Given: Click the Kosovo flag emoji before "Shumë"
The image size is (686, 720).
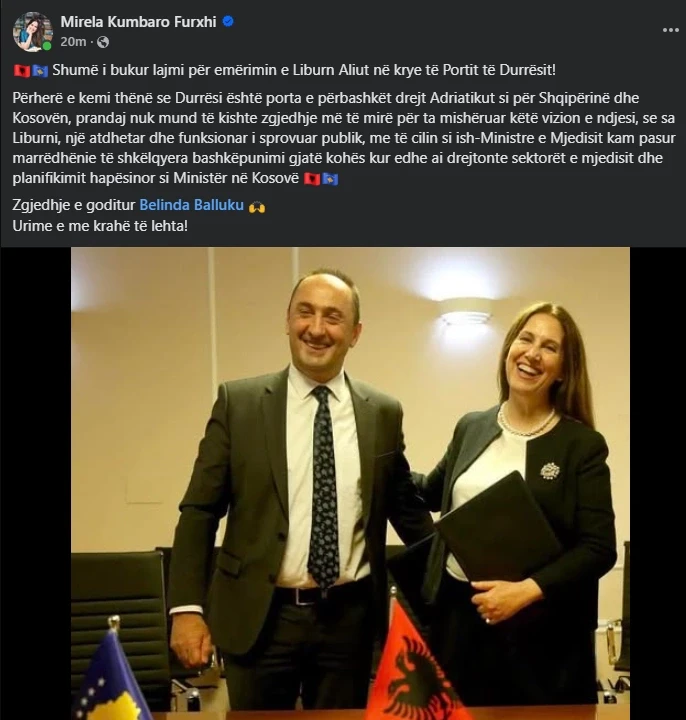Looking at the screenshot, I should (40, 71).
